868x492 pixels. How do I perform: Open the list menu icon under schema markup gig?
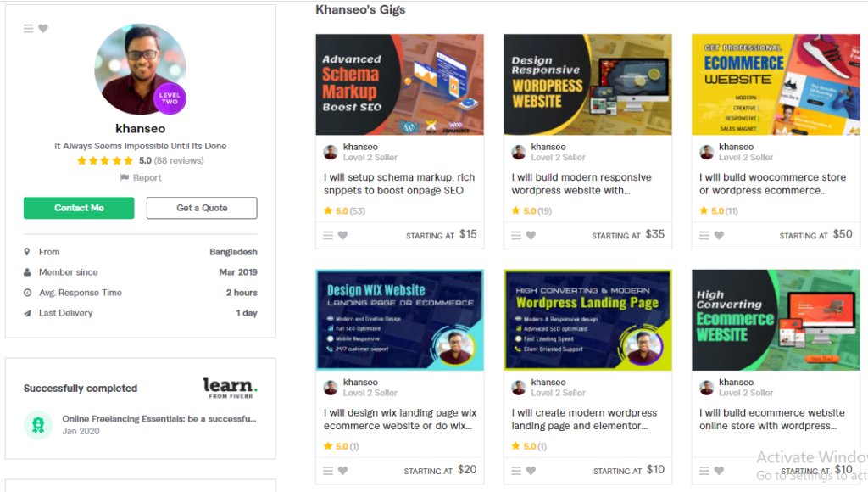tap(328, 236)
